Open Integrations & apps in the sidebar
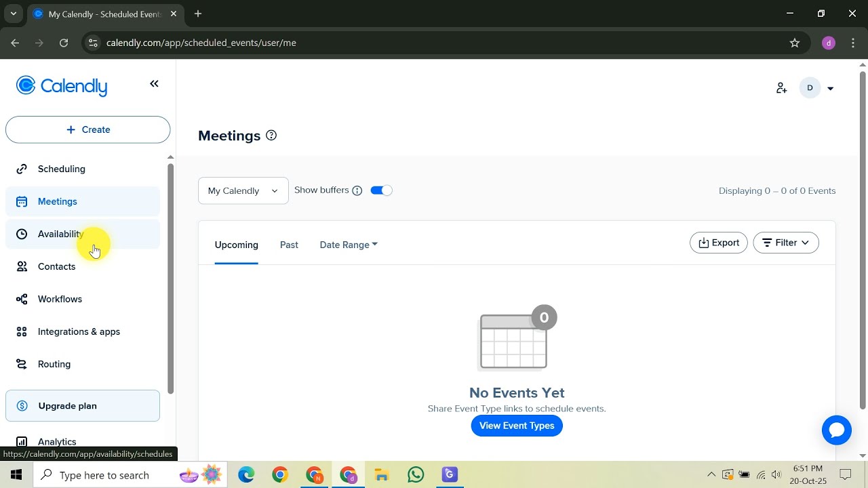Screen dimensions: 868x488 (x=83, y=331)
